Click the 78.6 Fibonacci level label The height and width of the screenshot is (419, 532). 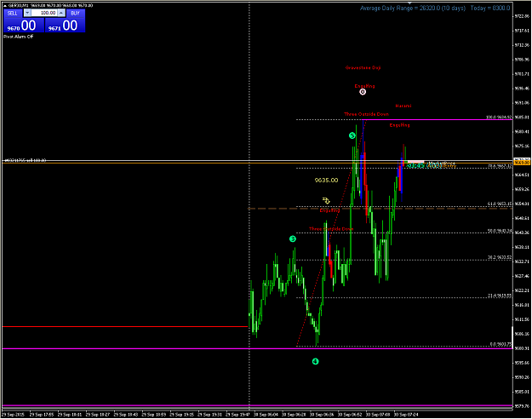coord(500,166)
